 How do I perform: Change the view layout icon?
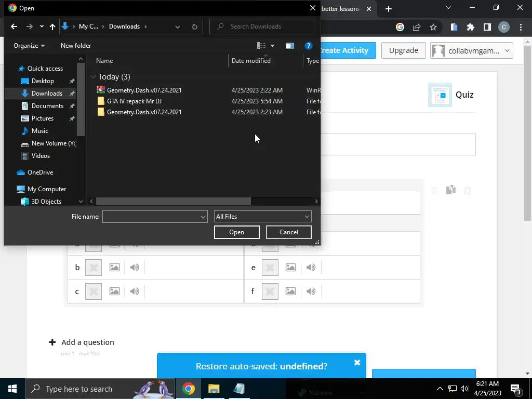tap(261, 46)
